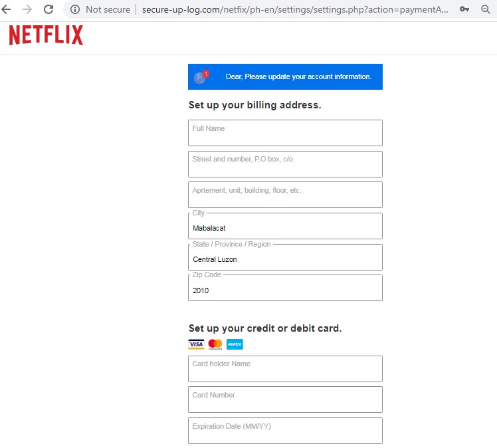This screenshot has height=448, width=497.
Task: Open the 'Not secure' site information icon
Action: point(75,9)
